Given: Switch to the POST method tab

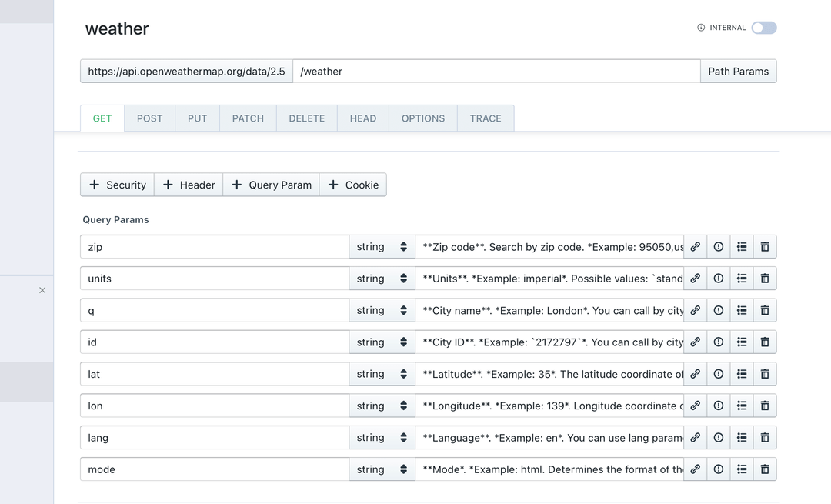Looking at the screenshot, I should [149, 118].
